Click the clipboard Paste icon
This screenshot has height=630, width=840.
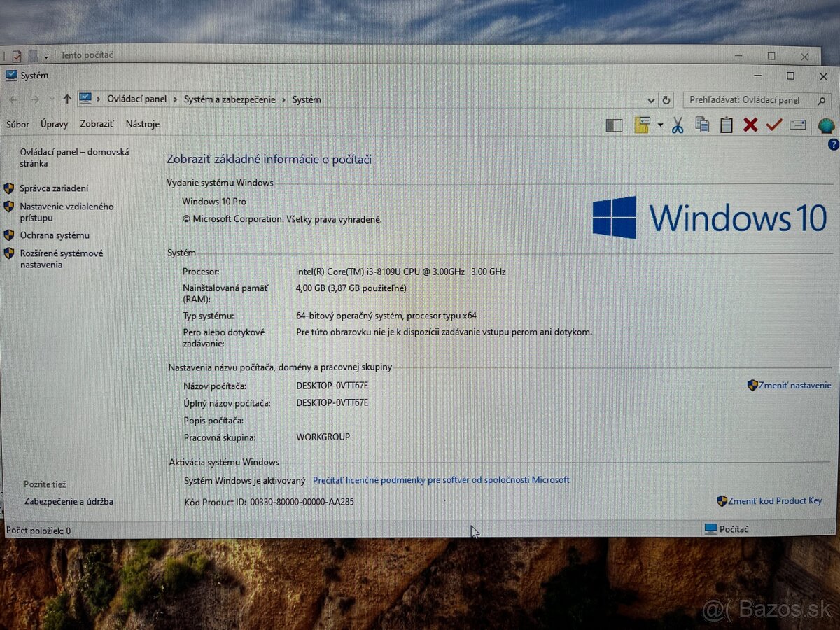click(x=727, y=125)
